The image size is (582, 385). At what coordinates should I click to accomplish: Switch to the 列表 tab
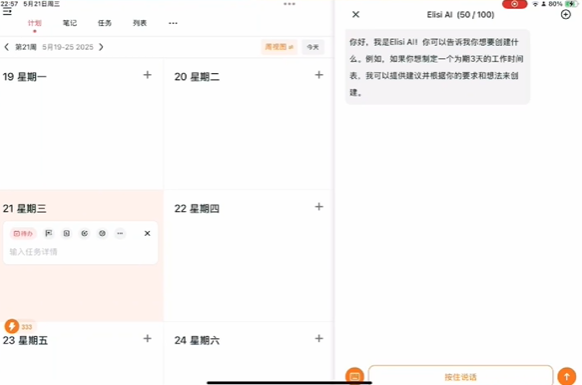point(140,23)
